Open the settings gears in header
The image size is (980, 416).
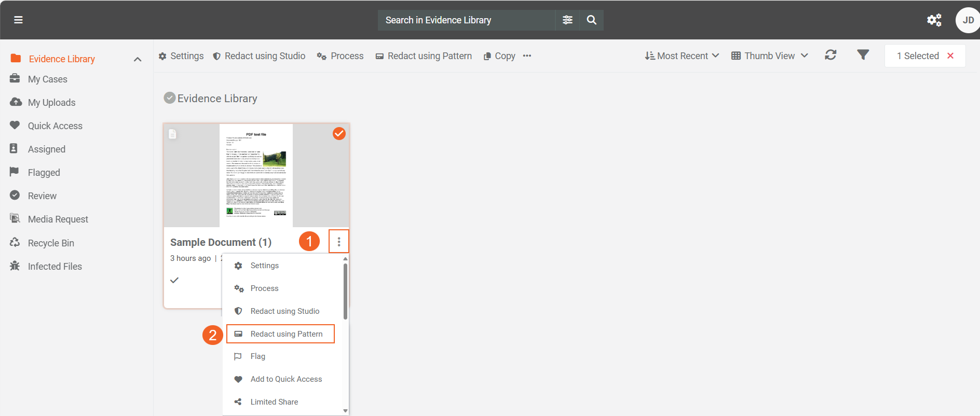(934, 20)
